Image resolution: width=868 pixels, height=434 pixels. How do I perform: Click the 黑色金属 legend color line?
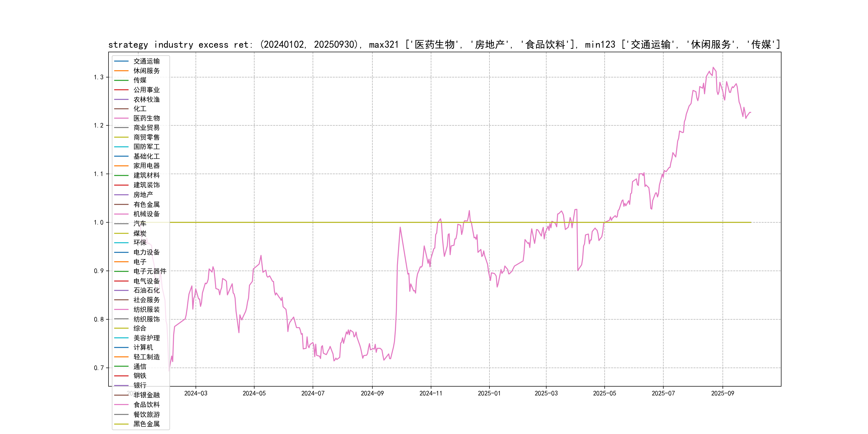click(121, 424)
